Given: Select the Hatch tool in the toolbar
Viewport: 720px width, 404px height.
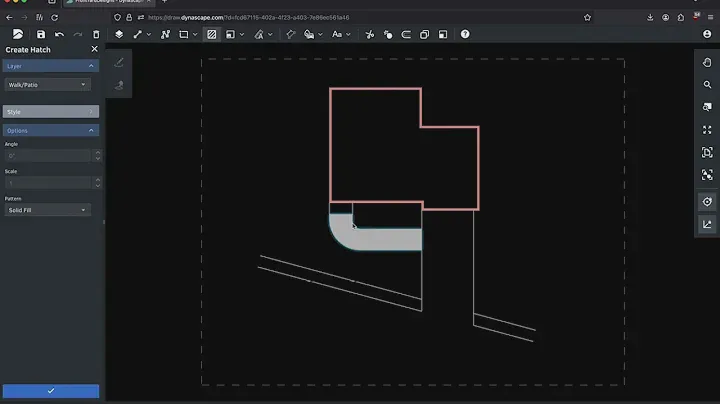Looking at the screenshot, I should pyautogui.click(x=212, y=34).
